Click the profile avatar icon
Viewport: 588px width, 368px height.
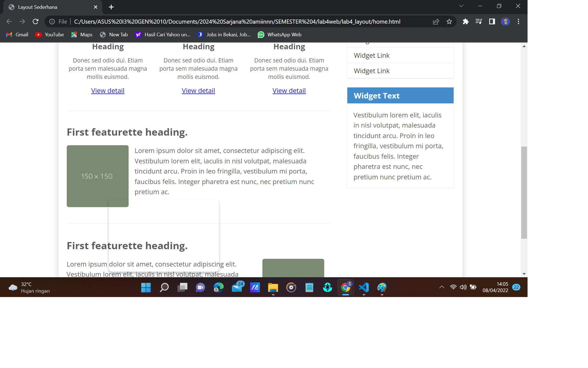point(505,21)
